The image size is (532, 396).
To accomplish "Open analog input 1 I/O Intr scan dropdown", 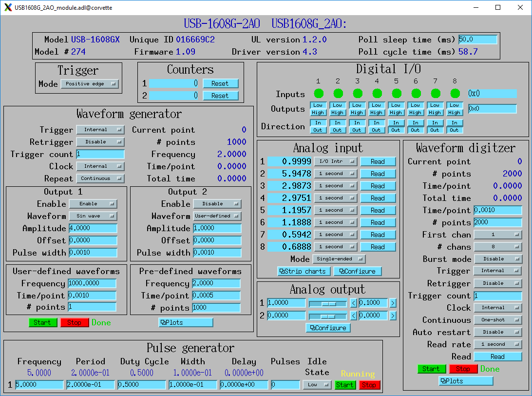I will [x=335, y=161].
